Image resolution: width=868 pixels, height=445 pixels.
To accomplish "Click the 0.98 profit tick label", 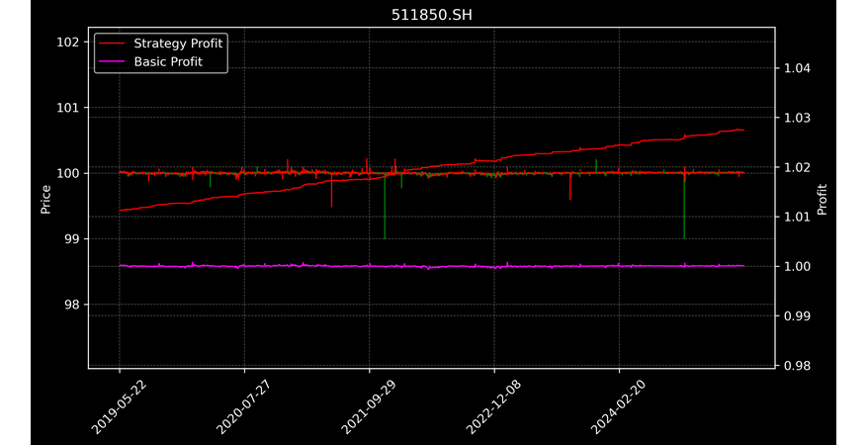I will (798, 365).
